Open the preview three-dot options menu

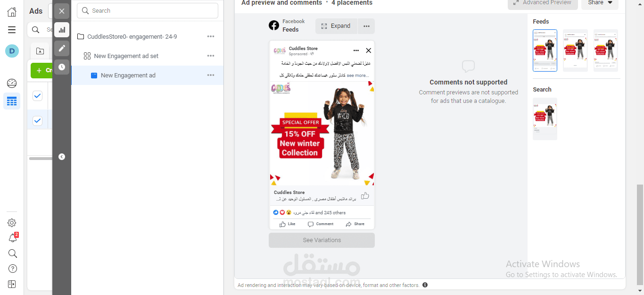(x=366, y=26)
